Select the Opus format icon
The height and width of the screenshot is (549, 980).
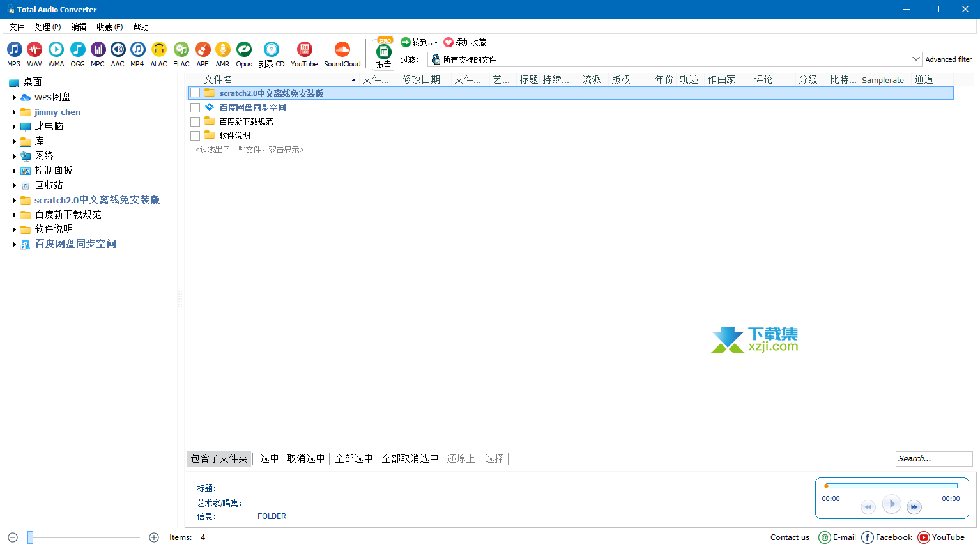pos(244,50)
